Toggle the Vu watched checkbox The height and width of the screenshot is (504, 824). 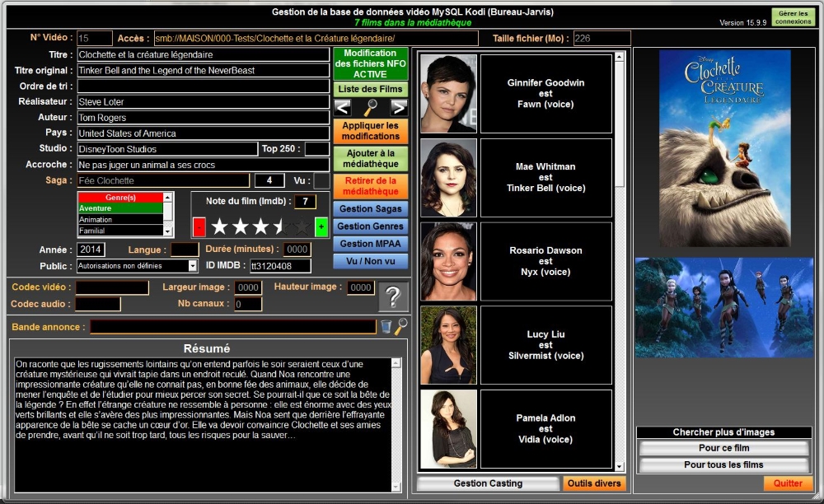pos(321,180)
